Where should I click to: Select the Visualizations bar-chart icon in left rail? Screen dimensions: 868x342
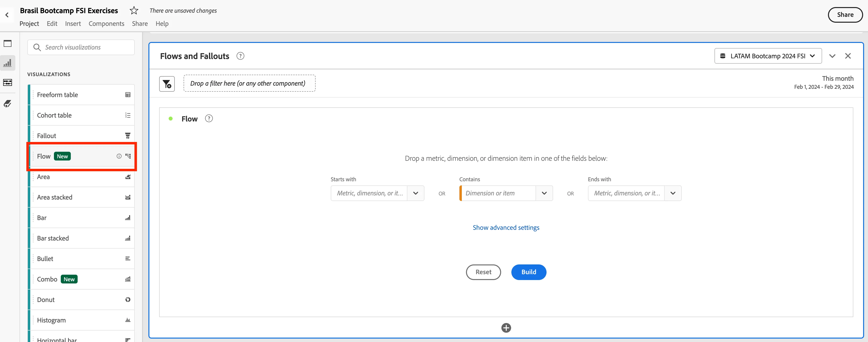tap(7, 63)
